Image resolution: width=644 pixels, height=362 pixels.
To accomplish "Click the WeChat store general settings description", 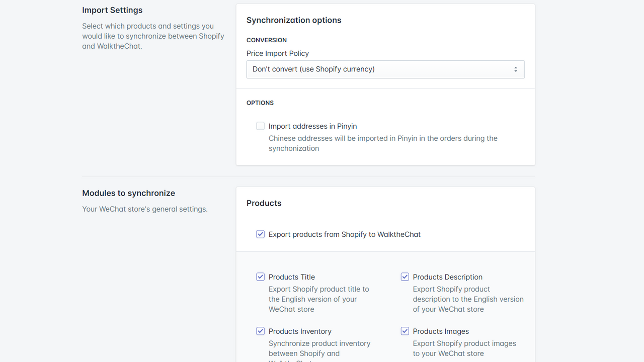I will (x=145, y=209).
